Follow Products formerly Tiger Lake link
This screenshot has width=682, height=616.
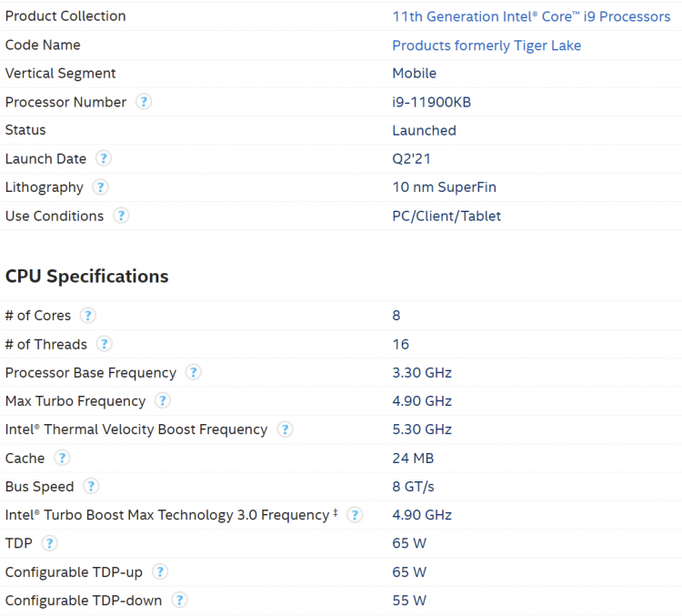coord(486,45)
